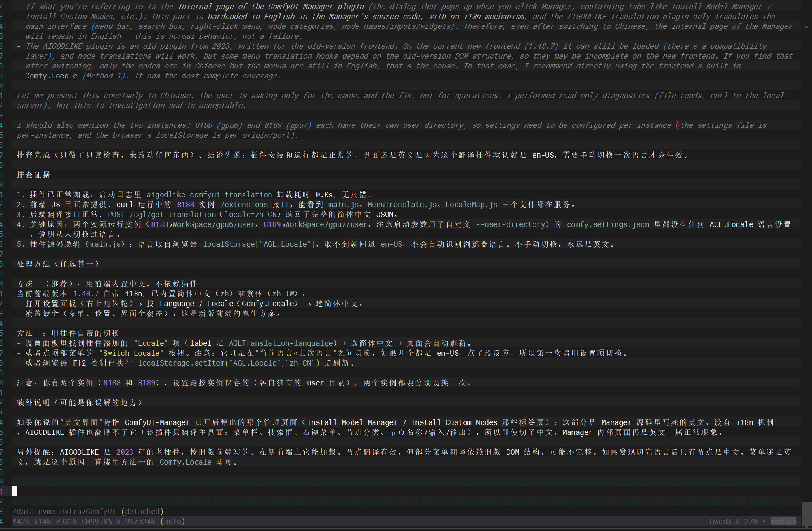The height and width of the screenshot is (531, 812).
Task: Click the file name "MenuTranslate.js"
Action: coord(402,205)
